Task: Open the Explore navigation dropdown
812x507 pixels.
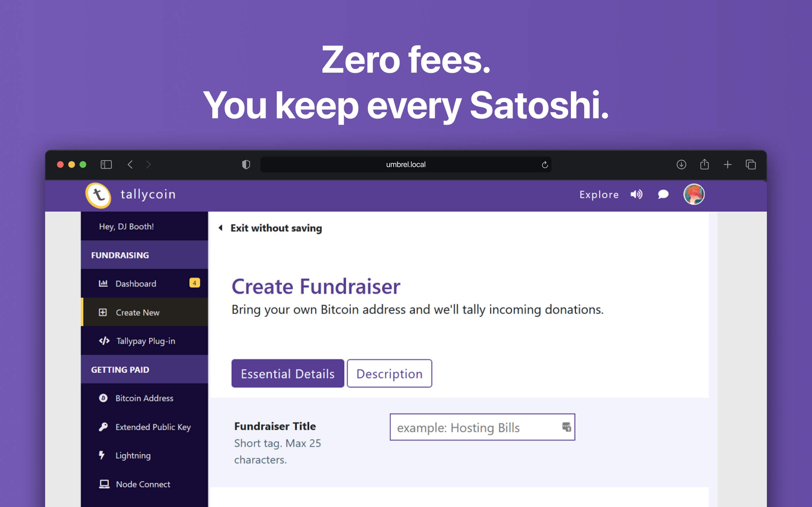Action: [599, 194]
